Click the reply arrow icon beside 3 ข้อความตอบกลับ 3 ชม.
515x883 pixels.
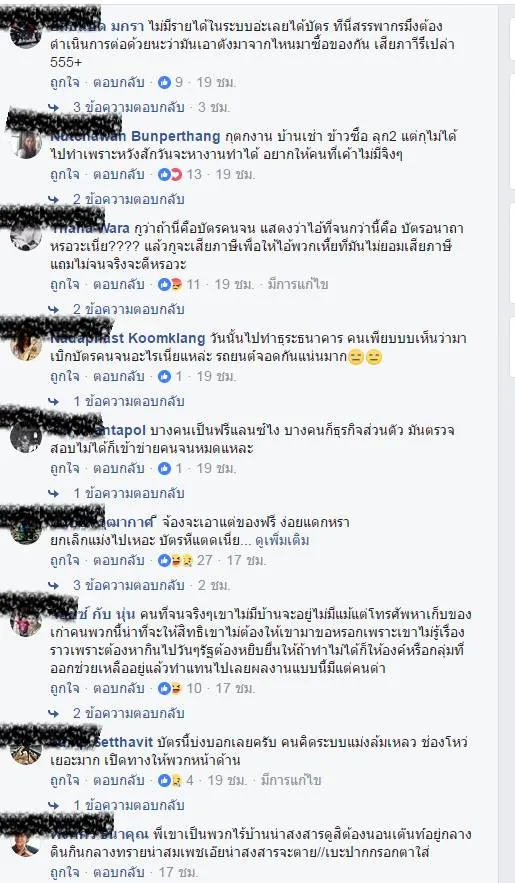pyautogui.click(x=53, y=107)
